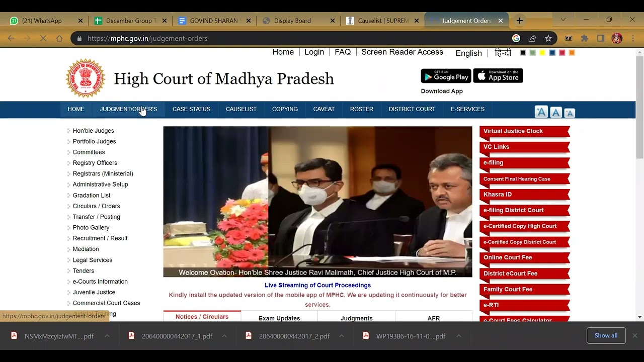Select the orange color theme swatch

click(572, 53)
